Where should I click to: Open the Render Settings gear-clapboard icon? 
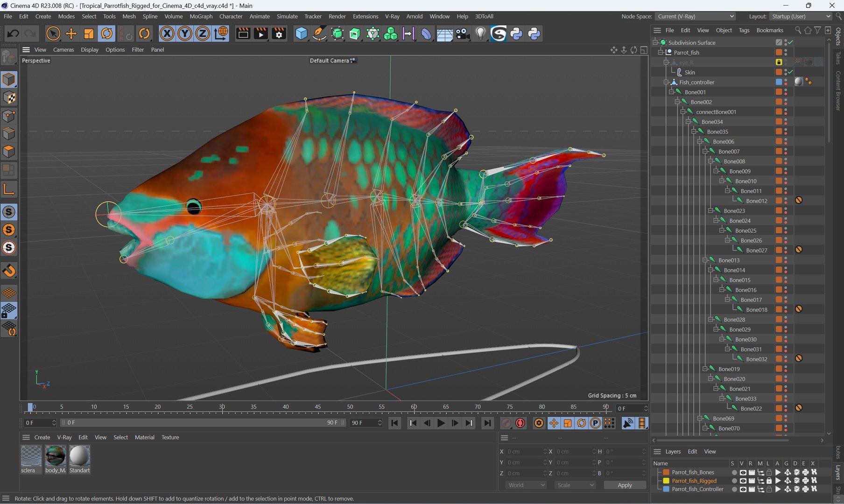(x=279, y=34)
